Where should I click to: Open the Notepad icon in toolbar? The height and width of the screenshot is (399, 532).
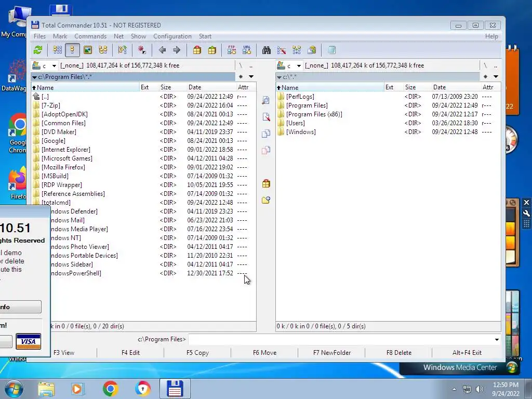tap(332, 50)
